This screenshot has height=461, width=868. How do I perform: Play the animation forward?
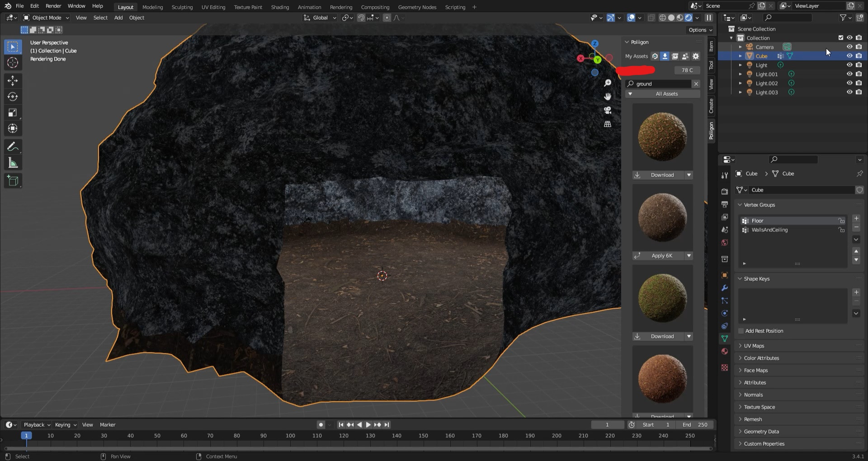[x=368, y=425]
